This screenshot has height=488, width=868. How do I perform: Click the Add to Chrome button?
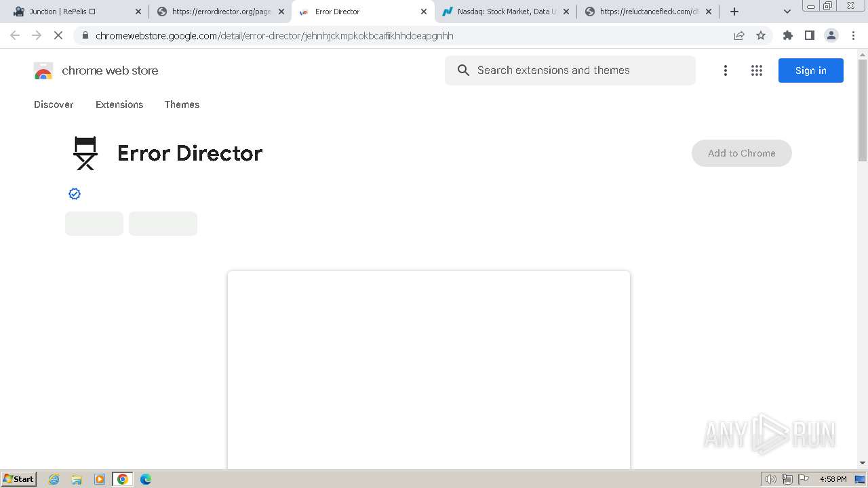pyautogui.click(x=742, y=153)
